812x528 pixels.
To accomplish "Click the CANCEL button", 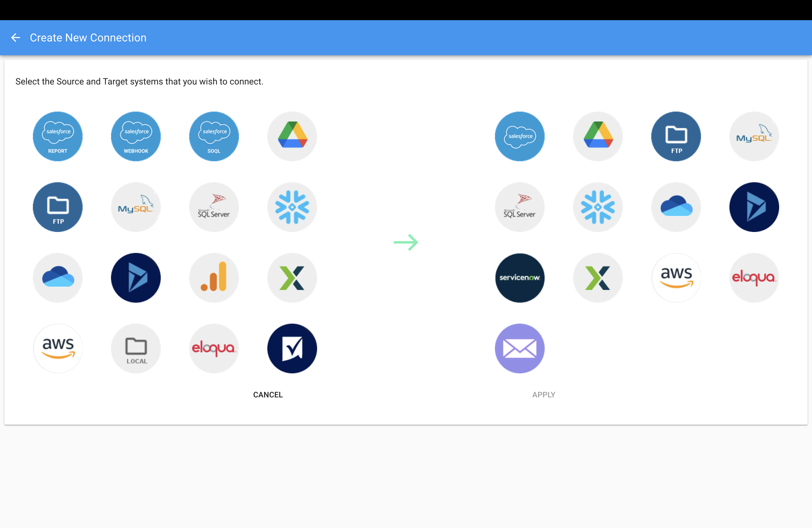I will [268, 395].
